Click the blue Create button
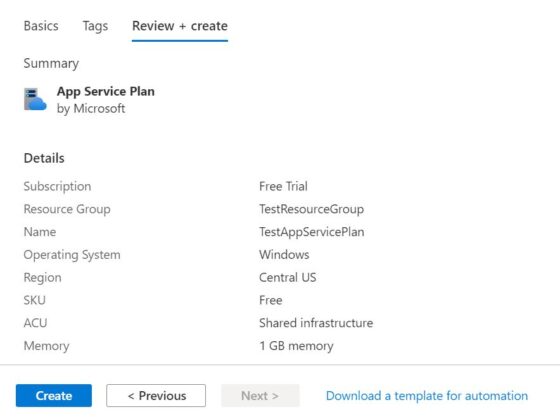 (54, 395)
